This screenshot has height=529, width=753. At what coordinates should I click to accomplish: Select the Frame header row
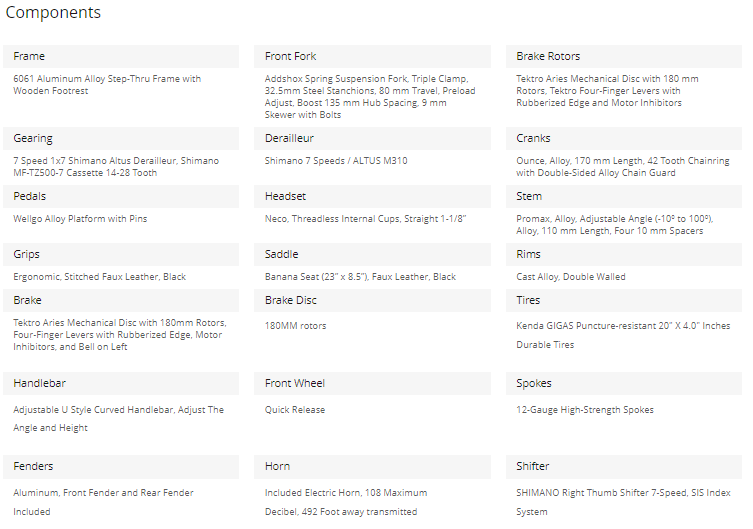[x=121, y=56]
